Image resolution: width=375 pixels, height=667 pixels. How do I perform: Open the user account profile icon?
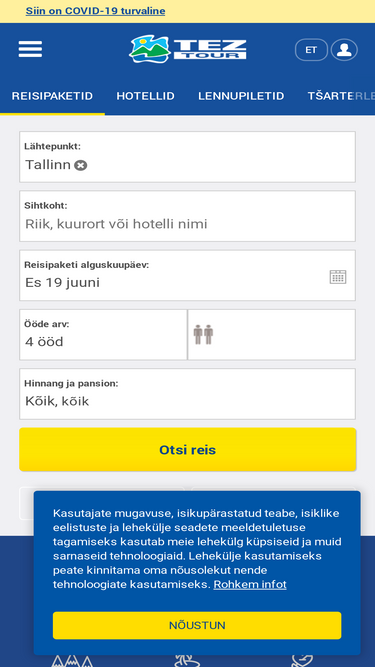coord(344,50)
